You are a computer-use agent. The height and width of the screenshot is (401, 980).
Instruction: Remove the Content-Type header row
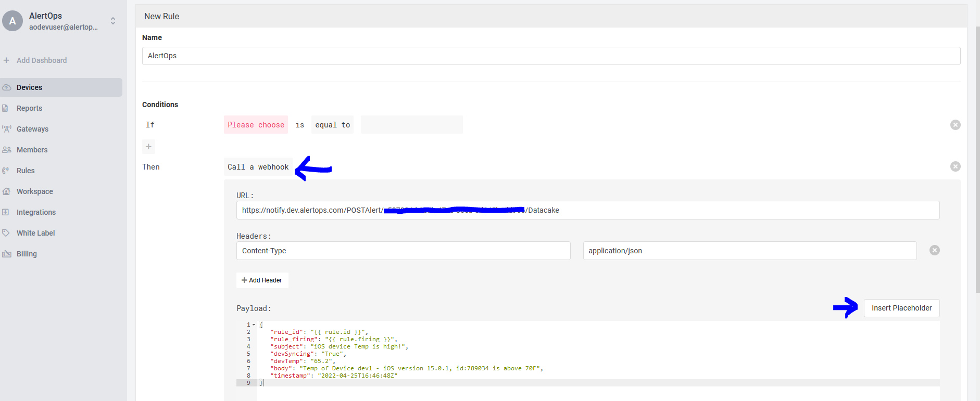tap(934, 250)
